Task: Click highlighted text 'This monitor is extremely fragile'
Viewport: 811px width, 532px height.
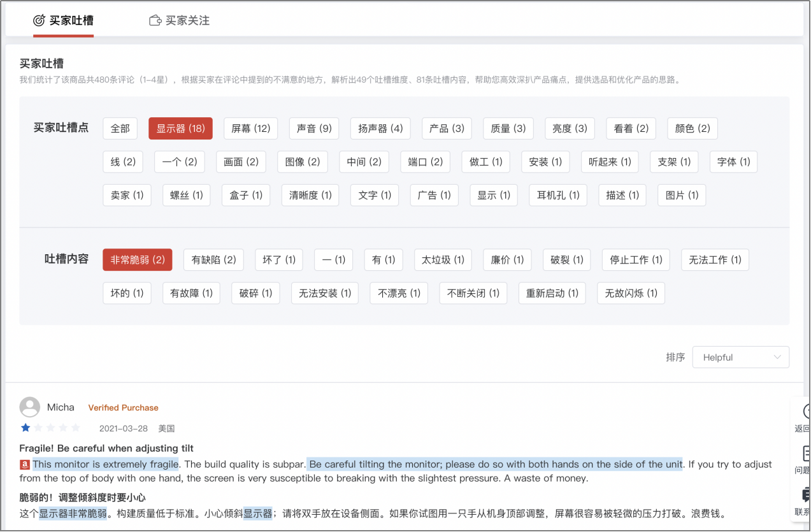Action: (104, 464)
